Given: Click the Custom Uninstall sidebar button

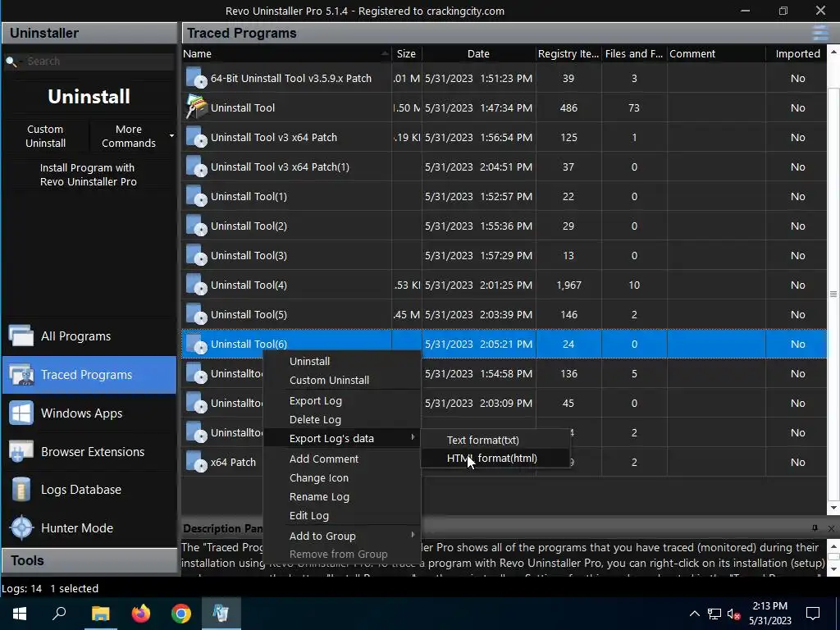Looking at the screenshot, I should click(x=46, y=136).
